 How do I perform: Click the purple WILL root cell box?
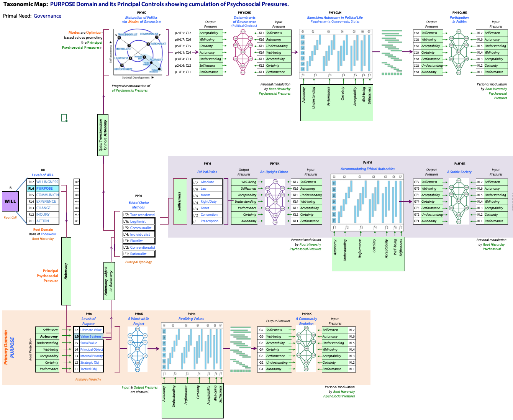click(x=10, y=201)
